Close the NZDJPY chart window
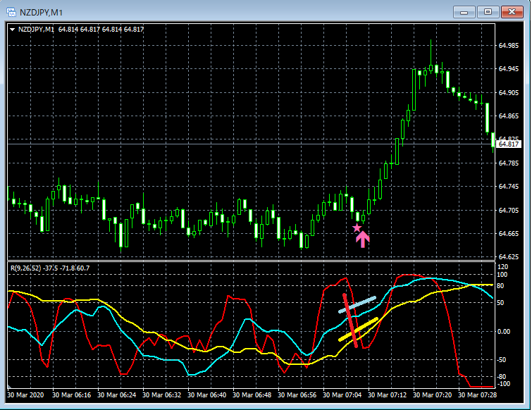532x410 pixels. 511,11
